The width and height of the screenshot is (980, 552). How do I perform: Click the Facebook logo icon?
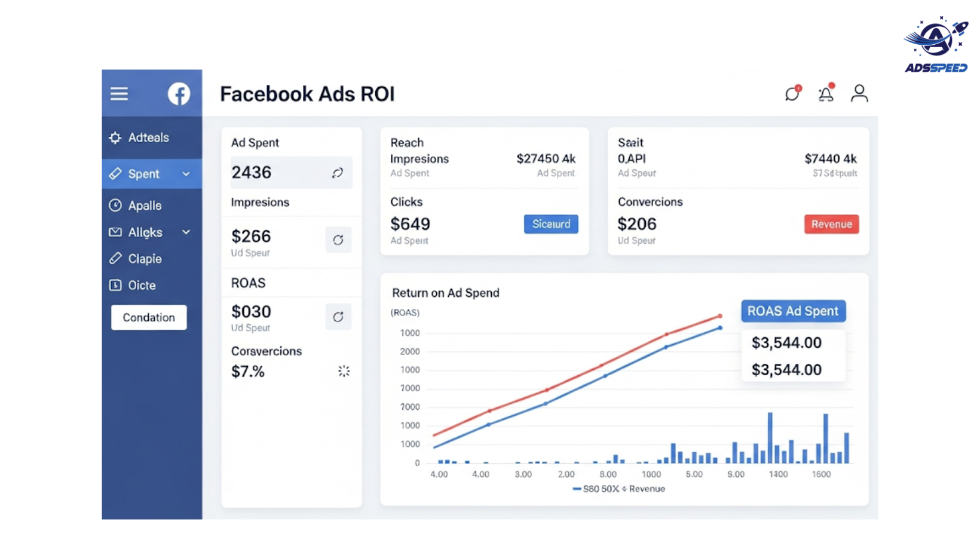[179, 94]
